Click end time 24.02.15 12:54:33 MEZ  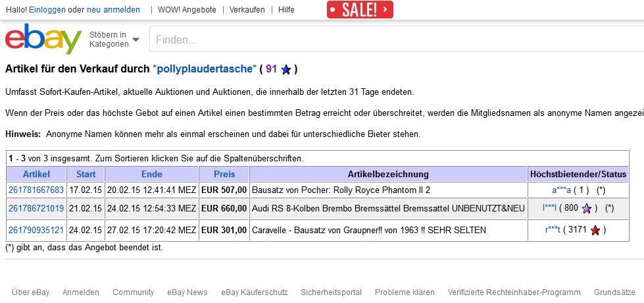click(151, 208)
